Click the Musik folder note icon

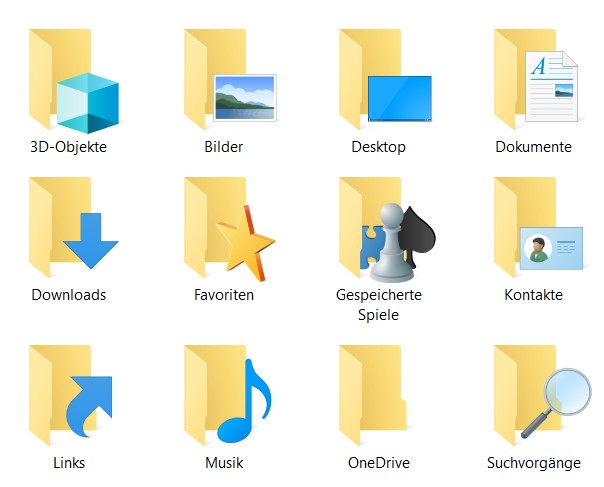click(x=227, y=396)
